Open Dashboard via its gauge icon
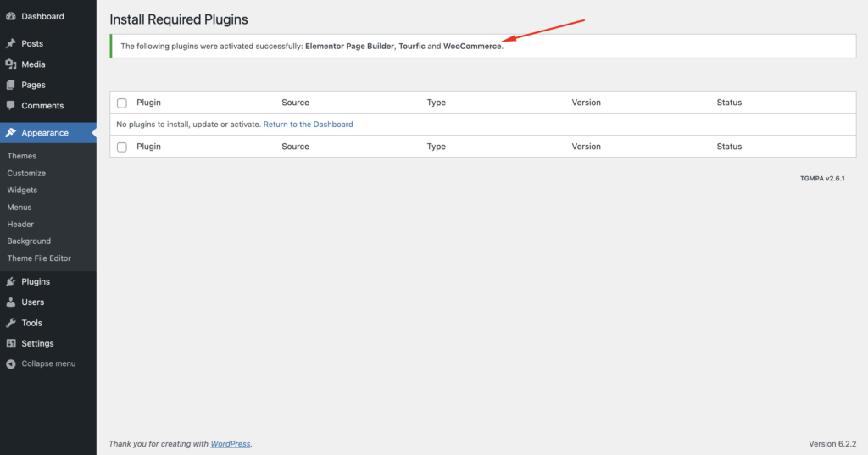 (10, 17)
